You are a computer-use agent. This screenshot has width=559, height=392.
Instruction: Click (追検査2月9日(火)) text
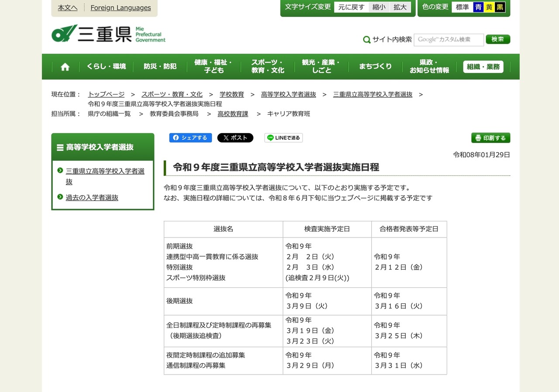(317, 278)
